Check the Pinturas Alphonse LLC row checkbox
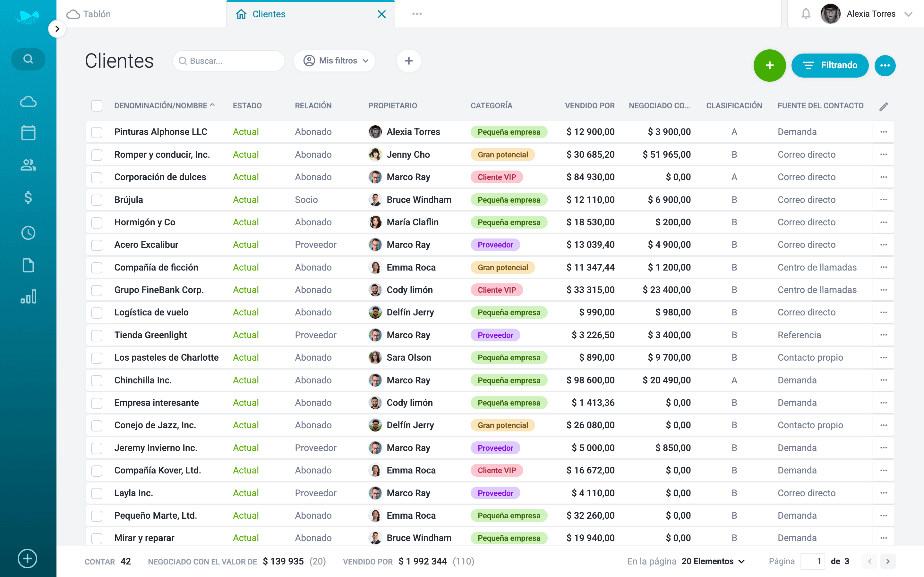The image size is (924, 577). (x=97, y=132)
